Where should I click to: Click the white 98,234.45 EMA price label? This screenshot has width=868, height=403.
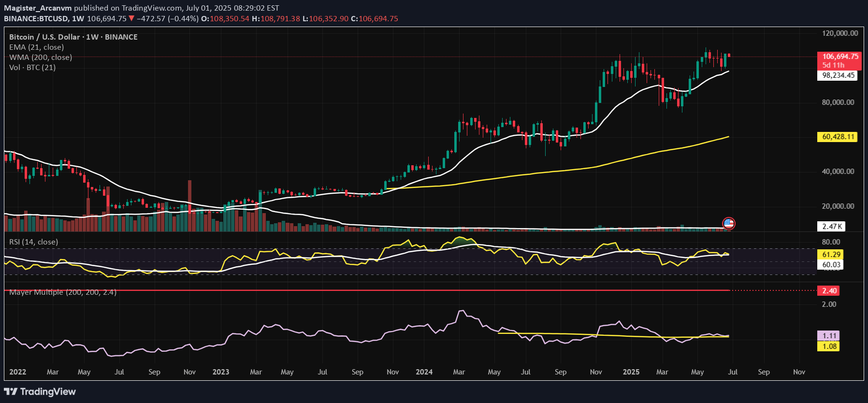(x=839, y=75)
